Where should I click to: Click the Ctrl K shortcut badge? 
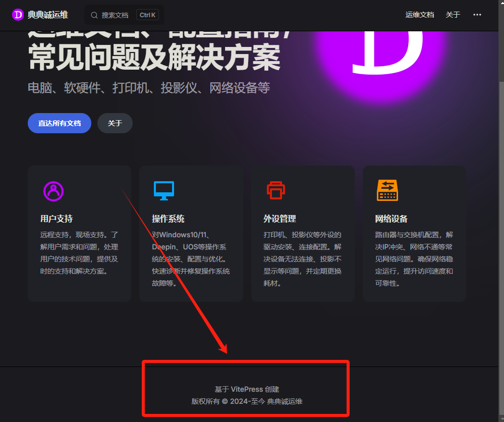147,15
